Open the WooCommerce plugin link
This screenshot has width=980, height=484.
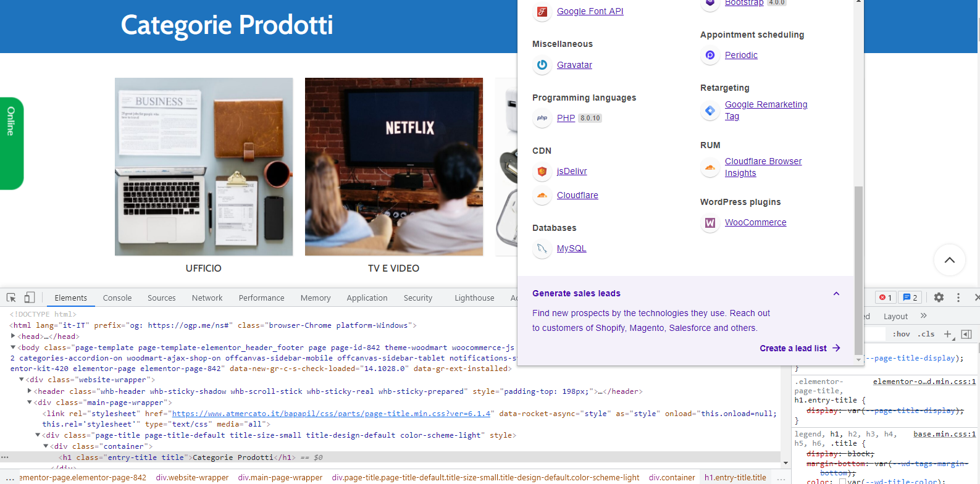pyautogui.click(x=756, y=222)
